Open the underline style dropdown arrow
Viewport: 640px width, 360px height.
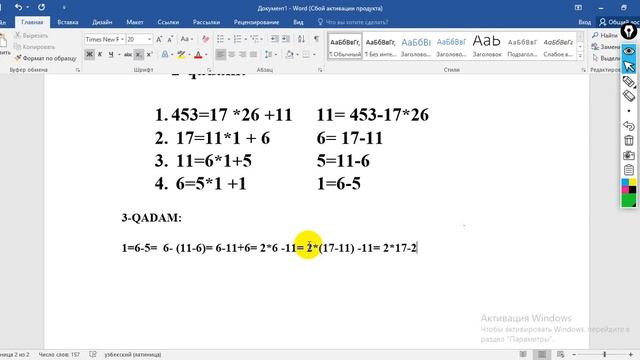(119, 55)
